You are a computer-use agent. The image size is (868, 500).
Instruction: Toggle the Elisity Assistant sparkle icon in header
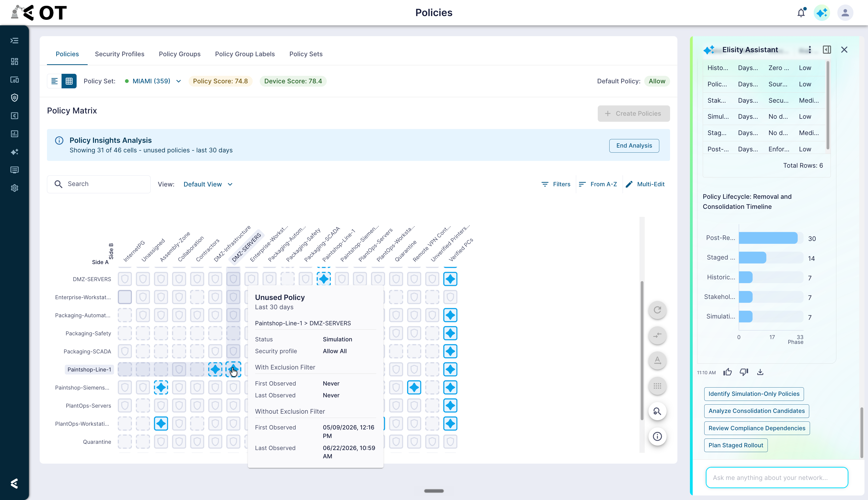coord(822,13)
